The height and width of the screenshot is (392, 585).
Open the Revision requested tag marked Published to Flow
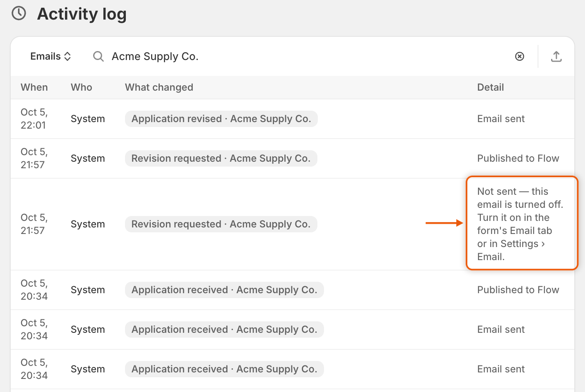221,158
